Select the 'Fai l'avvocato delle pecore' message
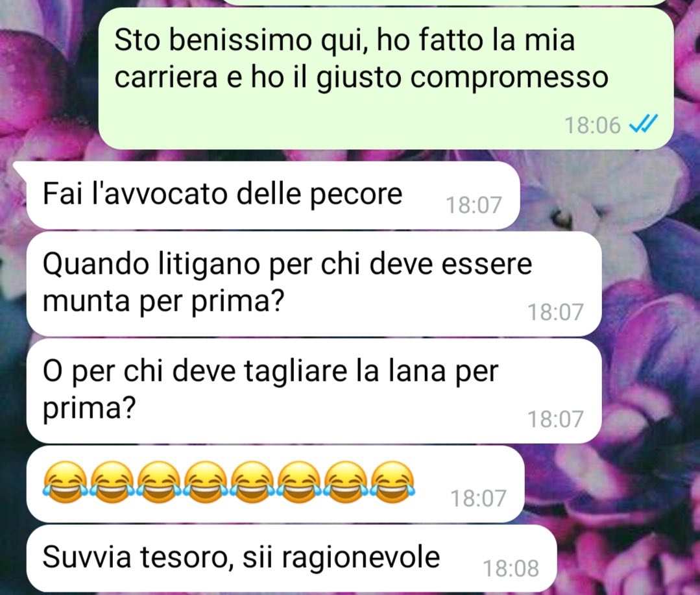The height and width of the screenshot is (595, 700). pyautogui.click(x=272, y=195)
